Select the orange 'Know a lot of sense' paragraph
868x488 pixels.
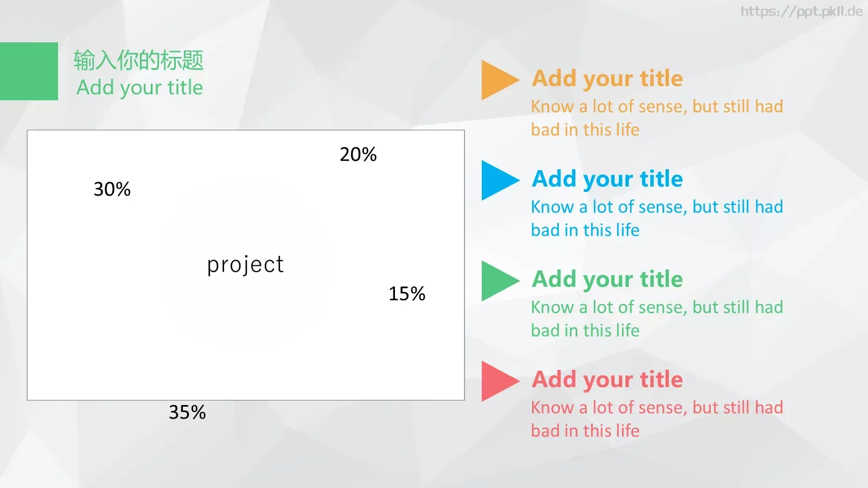657,118
